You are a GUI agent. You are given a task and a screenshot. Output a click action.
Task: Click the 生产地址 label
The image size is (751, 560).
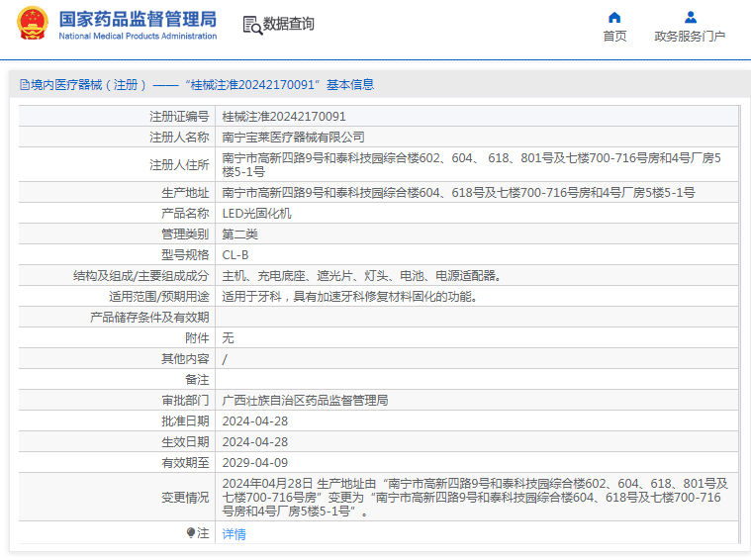click(185, 193)
